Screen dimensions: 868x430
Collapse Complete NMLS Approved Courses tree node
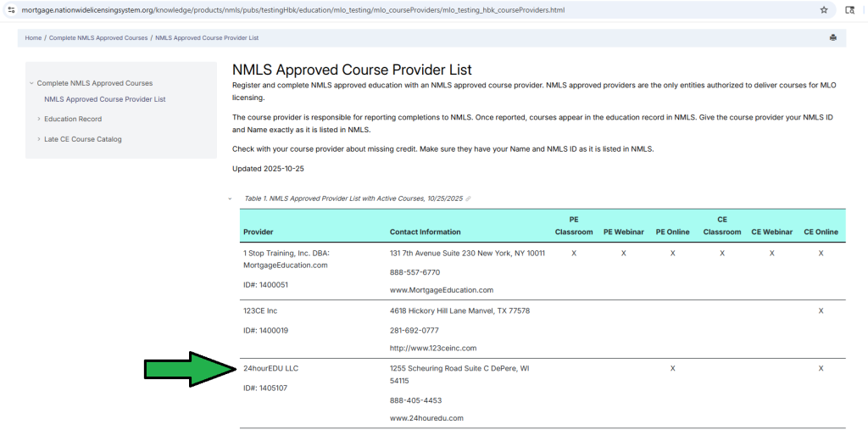pyautogui.click(x=31, y=84)
